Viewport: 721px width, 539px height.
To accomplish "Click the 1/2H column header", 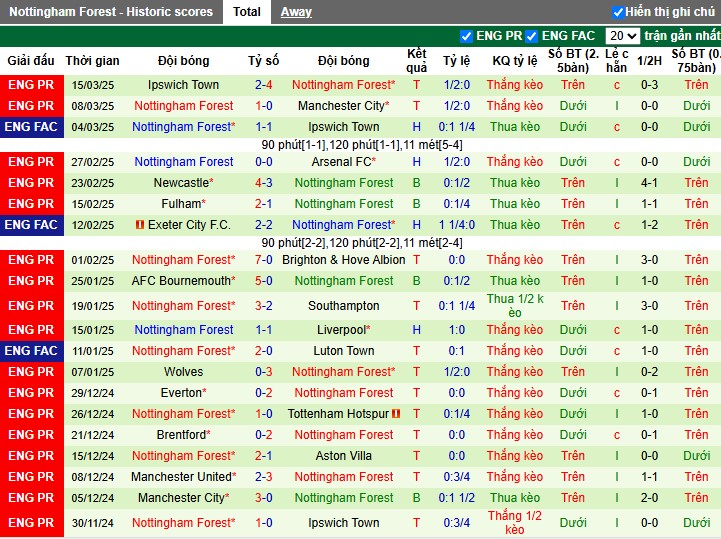I will click(649, 61).
